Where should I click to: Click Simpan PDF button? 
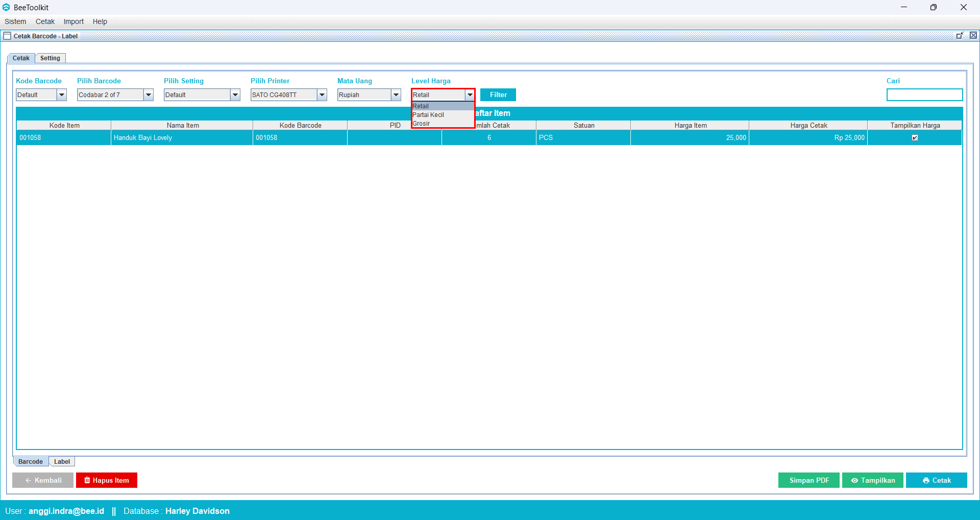(x=808, y=480)
